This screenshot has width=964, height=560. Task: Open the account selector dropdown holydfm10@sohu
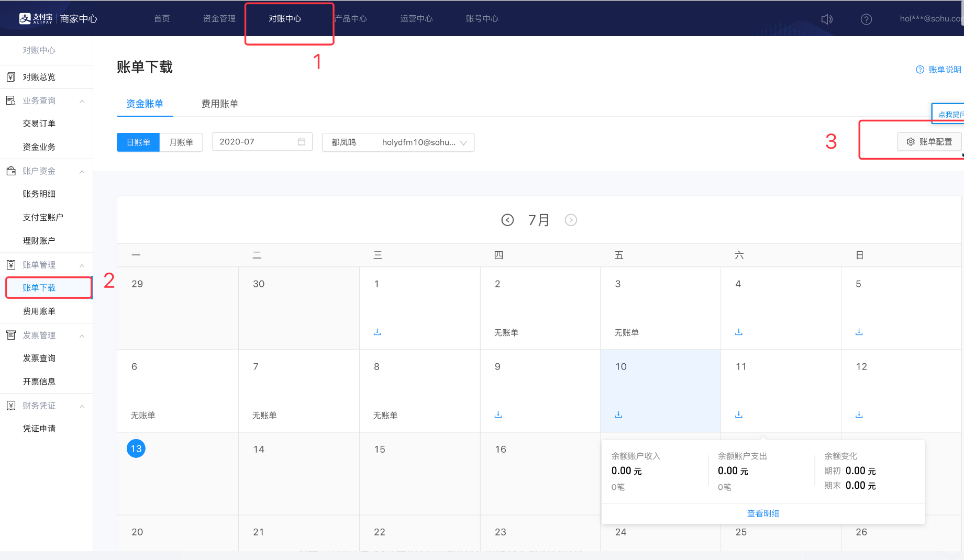pos(398,142)
